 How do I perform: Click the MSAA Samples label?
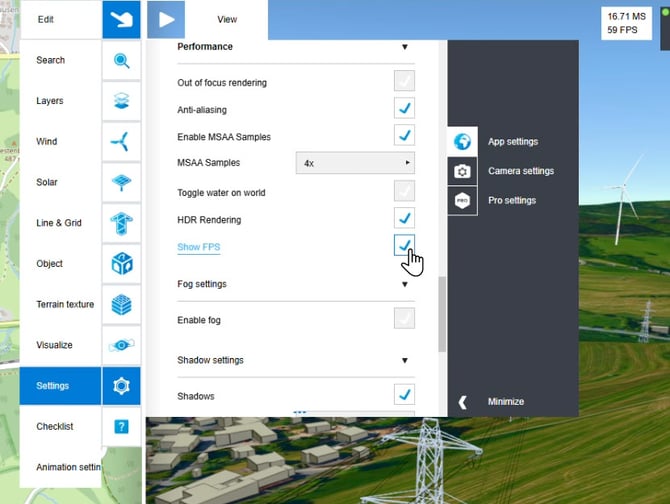(209, 163)
